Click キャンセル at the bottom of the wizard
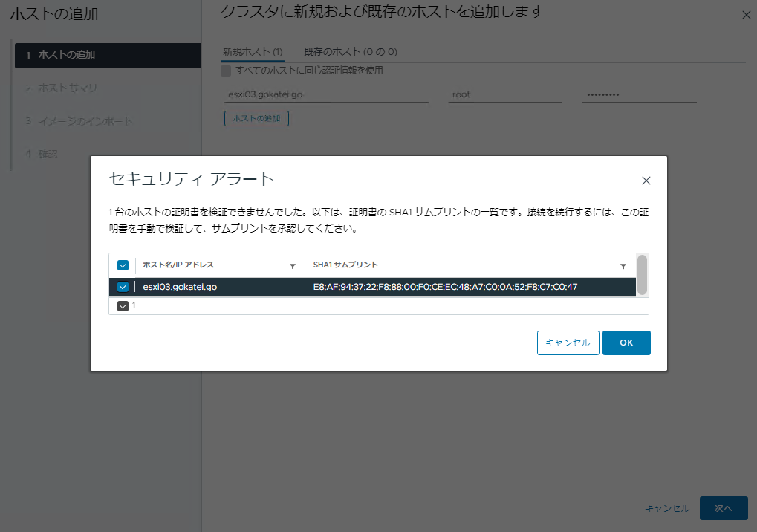This screenshot has height=532, width=757. click(x=667, y=508)
